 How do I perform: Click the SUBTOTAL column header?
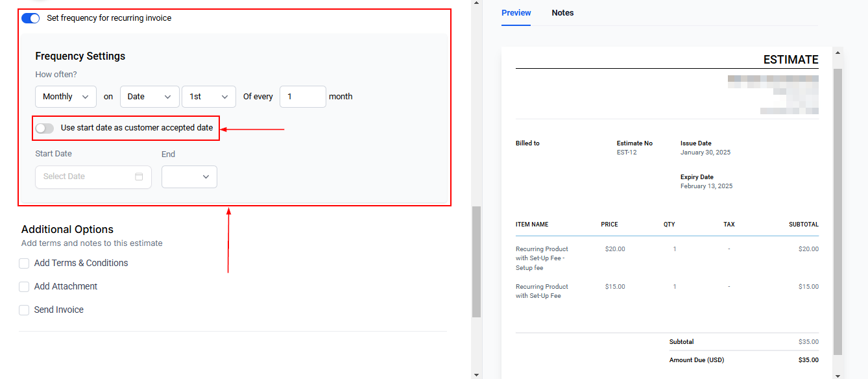804,225
